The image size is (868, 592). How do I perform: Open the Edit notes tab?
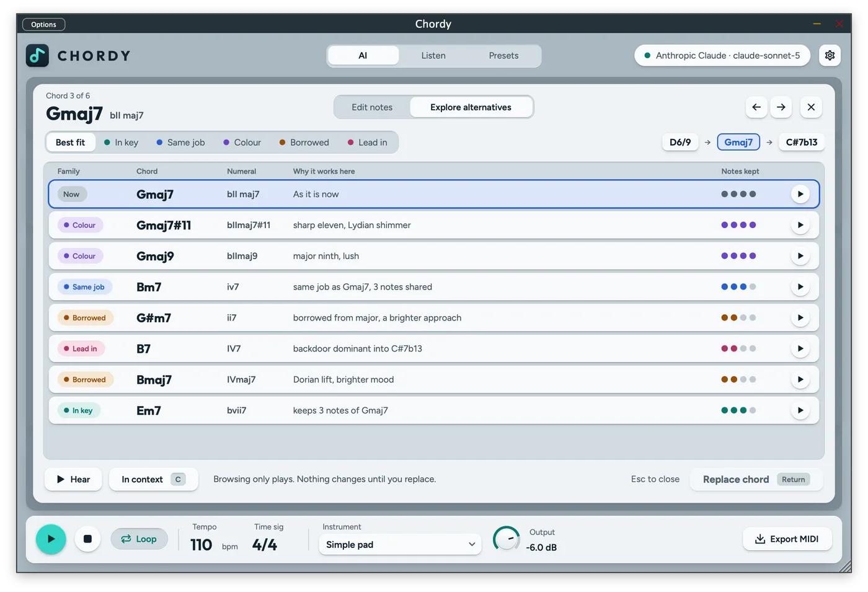(372, 107)
